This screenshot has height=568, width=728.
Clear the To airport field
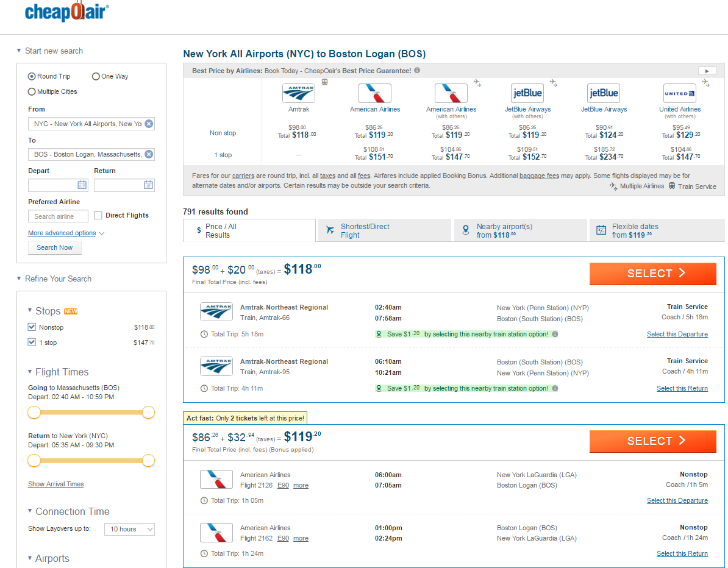pos(149,154)
